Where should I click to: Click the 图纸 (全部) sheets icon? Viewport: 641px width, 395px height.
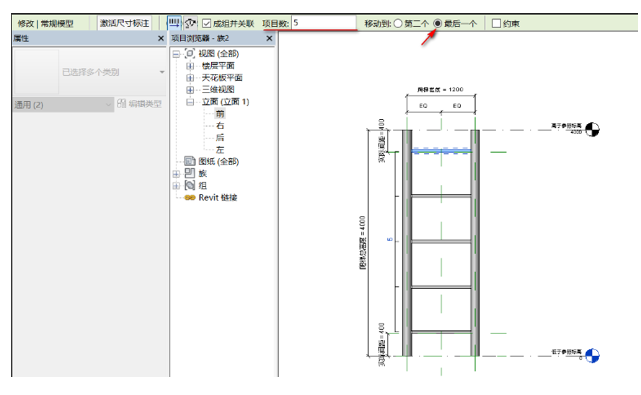190,161
